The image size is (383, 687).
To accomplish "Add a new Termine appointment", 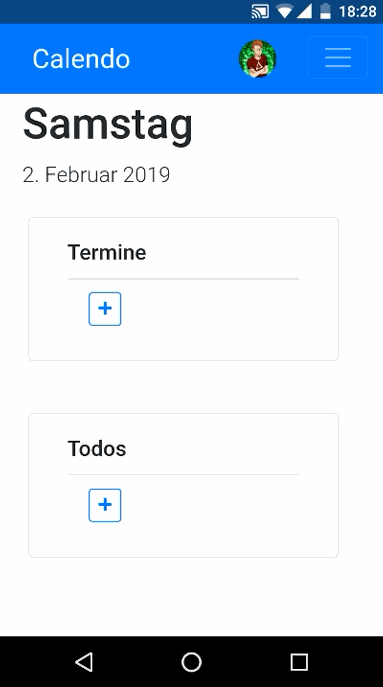I will [x=105, y=309].
